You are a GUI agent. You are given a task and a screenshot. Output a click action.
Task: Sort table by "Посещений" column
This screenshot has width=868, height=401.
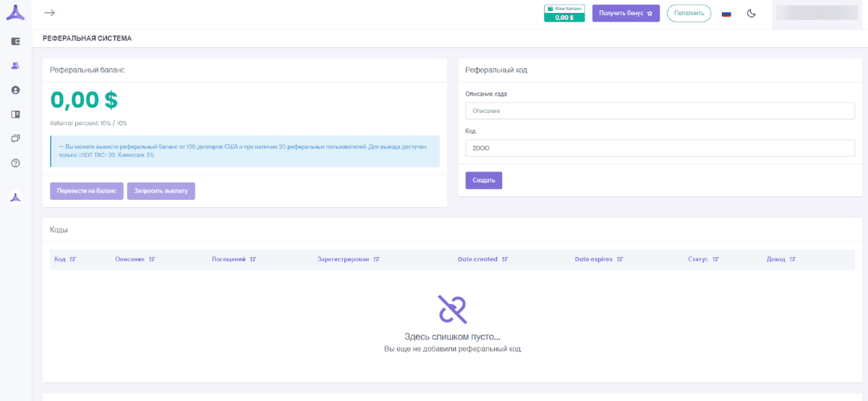click(x=234, y=259)
